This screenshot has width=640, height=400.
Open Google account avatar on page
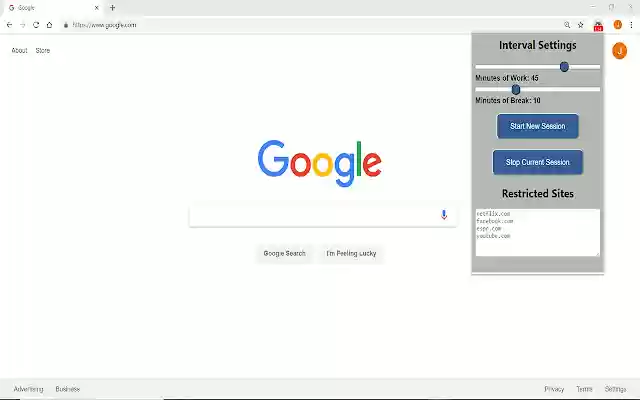(x=619, y=51)
